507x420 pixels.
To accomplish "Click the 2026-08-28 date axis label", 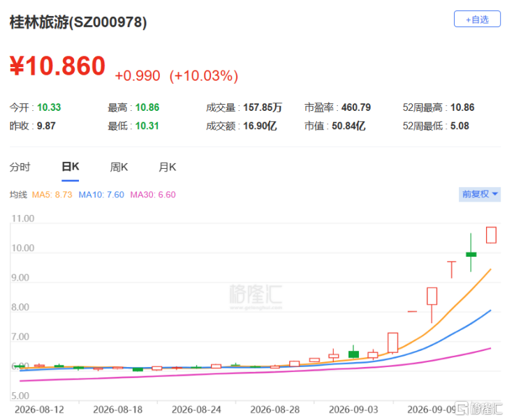I will (275, 410).
